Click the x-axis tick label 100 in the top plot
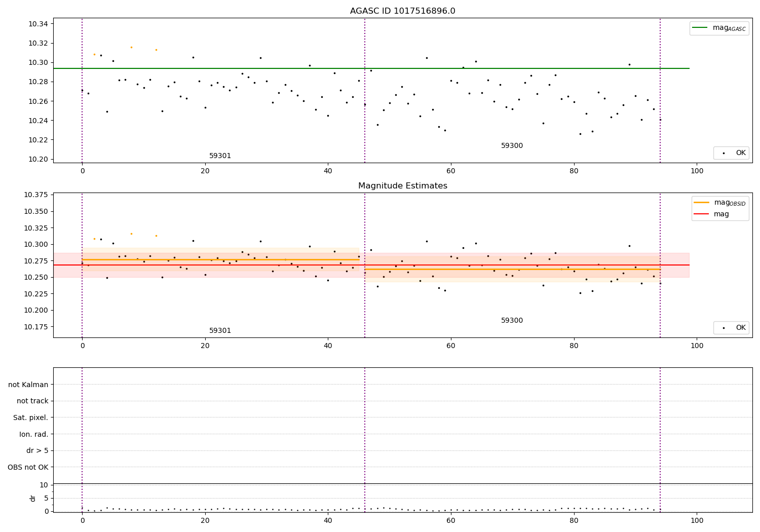 697,171
